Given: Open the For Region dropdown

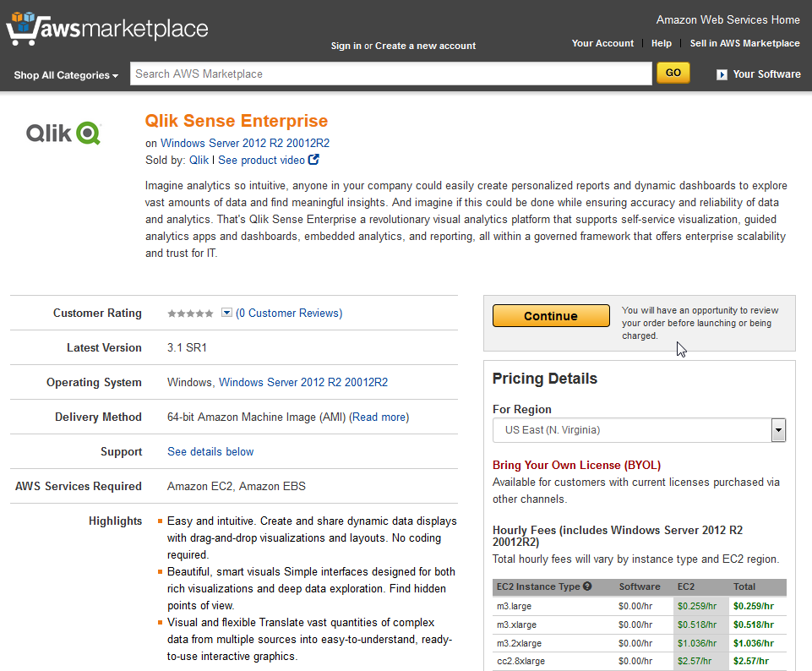Looking at the screenshot, I should pyautogui.click(x=639, y=430).
